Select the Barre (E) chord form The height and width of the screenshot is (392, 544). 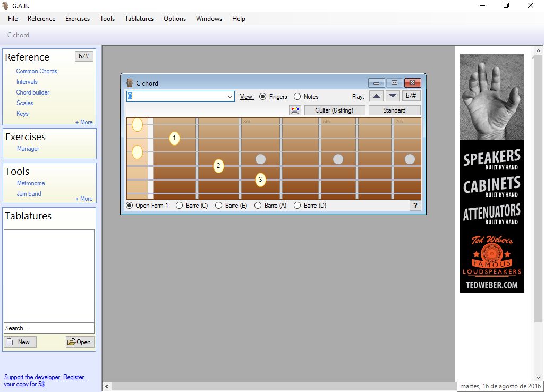click(x=218, y=205)
